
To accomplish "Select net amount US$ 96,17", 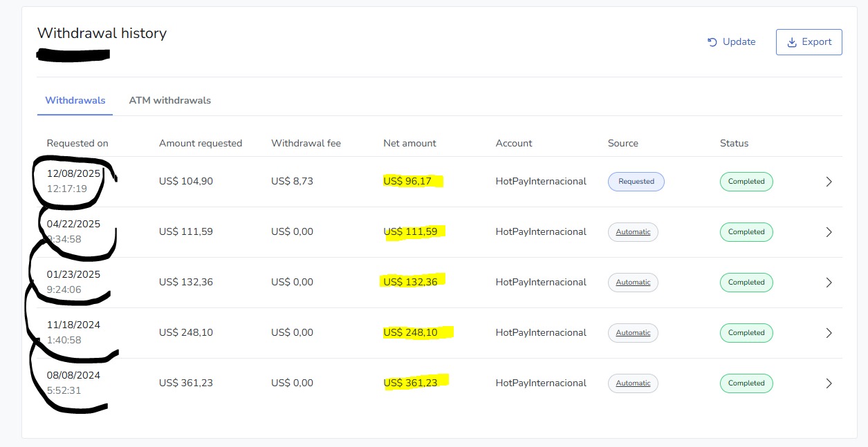I will (x=407, y=182).
